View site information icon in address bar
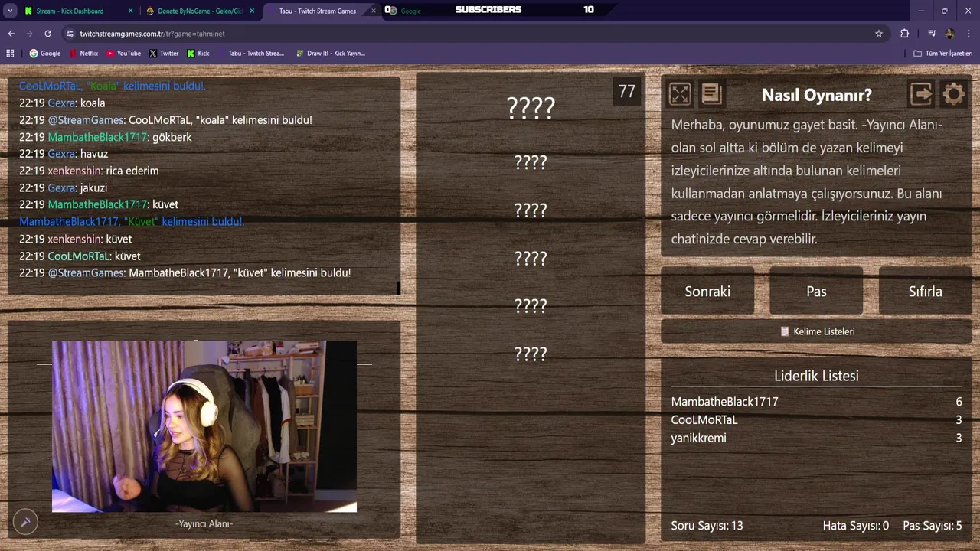The image size is (980, 551). pyautogui.click(x=70, y=34)
